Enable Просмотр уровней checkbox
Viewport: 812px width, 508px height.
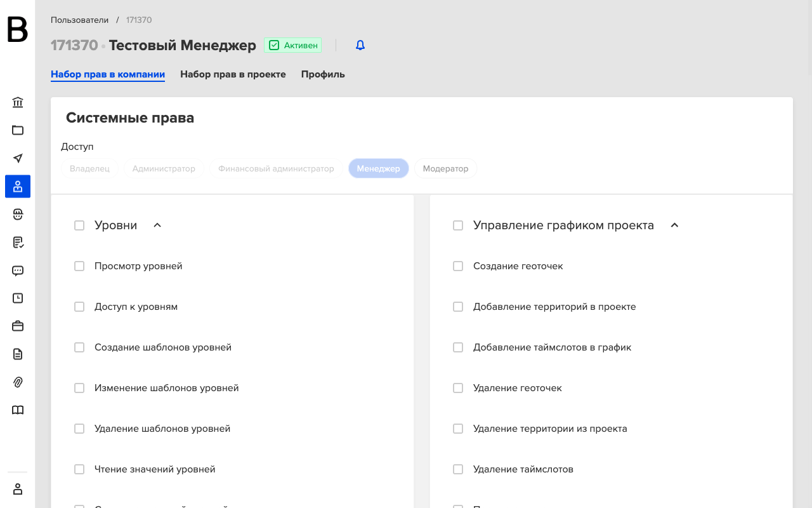[79, 266]
